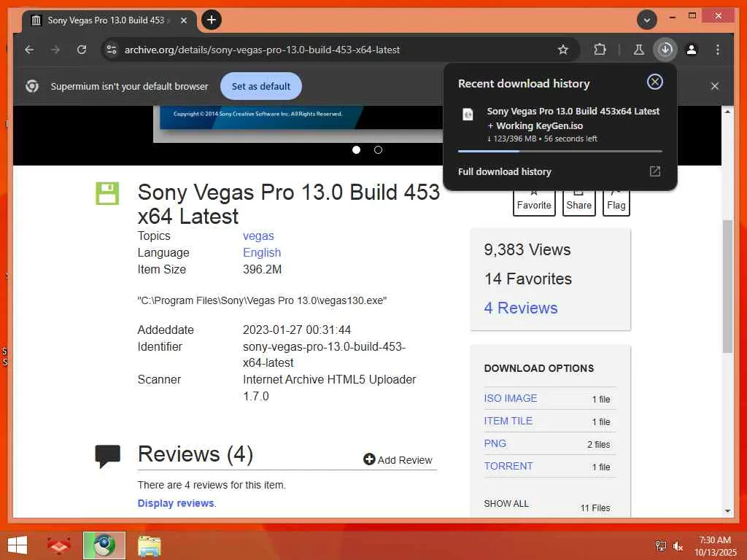Click the reviews speech bubble icon
Image resolution: width=747 pixels, height=560 pixels.
tap(108, 456)
